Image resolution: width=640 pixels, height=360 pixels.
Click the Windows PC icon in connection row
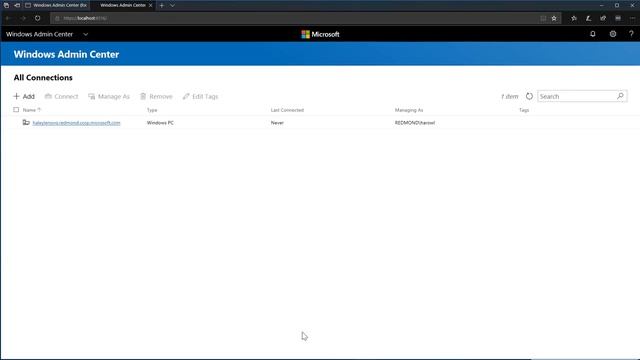click(x=26, y=122)
